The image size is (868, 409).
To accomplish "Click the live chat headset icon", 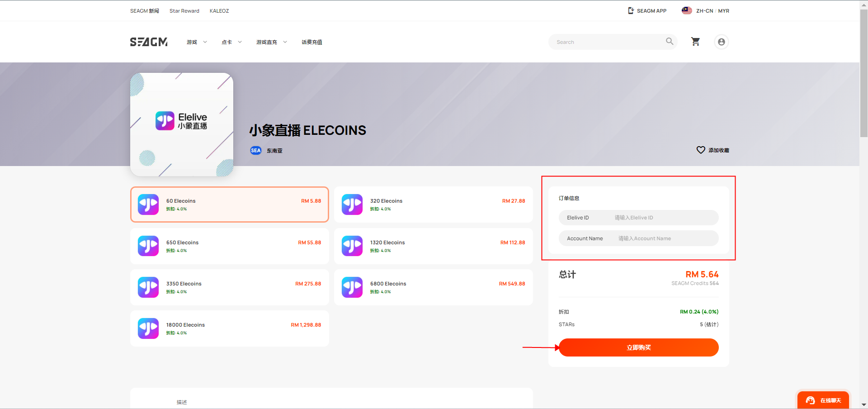I will point(810,400).
